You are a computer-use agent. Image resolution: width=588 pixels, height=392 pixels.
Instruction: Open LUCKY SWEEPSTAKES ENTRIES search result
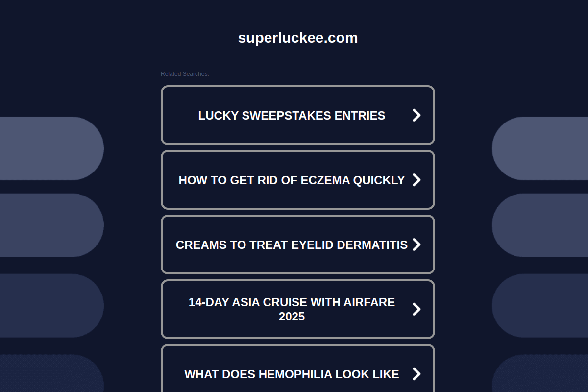292,115
